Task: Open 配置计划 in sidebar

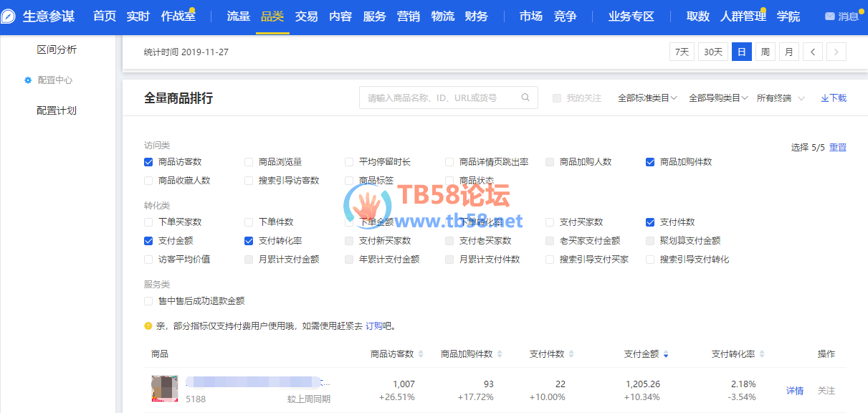Action: tap(57, 110)
